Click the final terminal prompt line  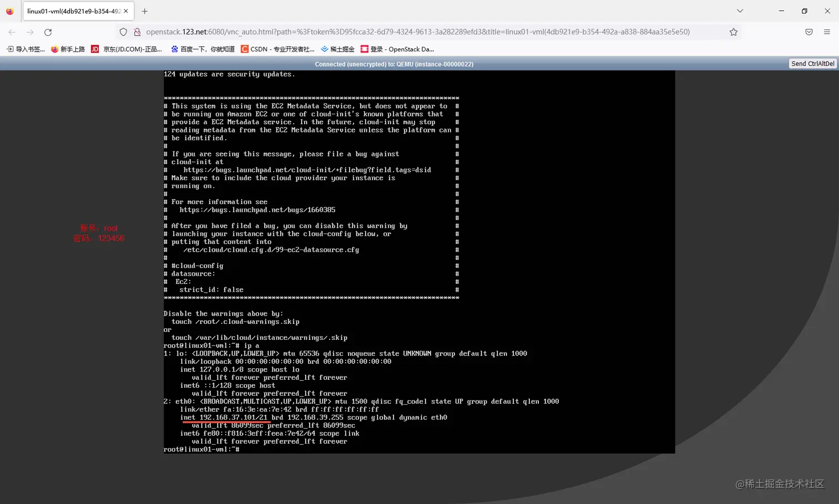click(201, 450)
